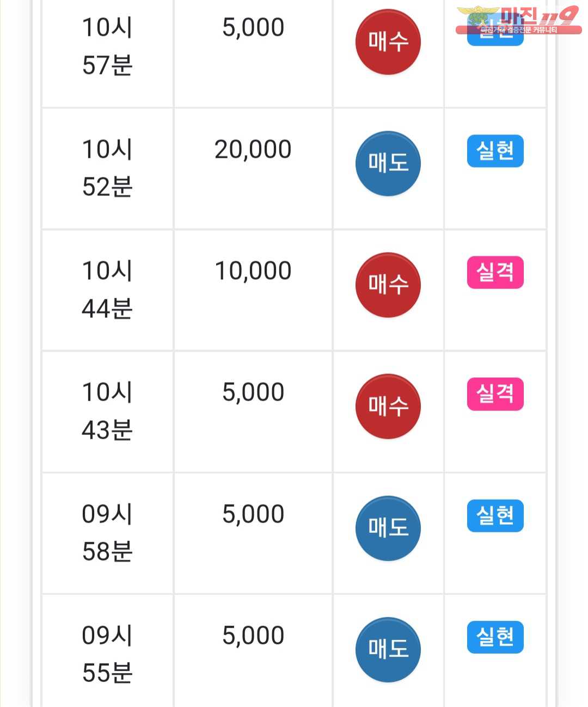Click the blue 실현 badge in the 10시 52분 row
Screen dimensions: 588x707
pos(495,151)
